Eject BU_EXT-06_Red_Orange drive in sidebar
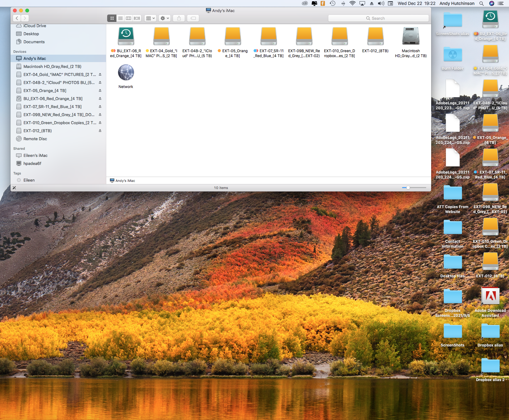 (100, 99)
